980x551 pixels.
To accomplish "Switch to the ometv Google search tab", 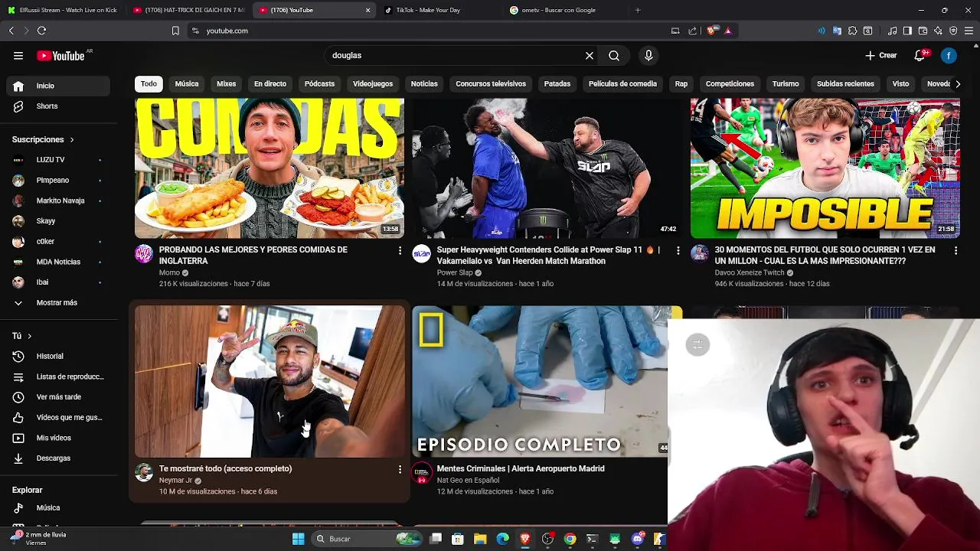I will point(565,10).
